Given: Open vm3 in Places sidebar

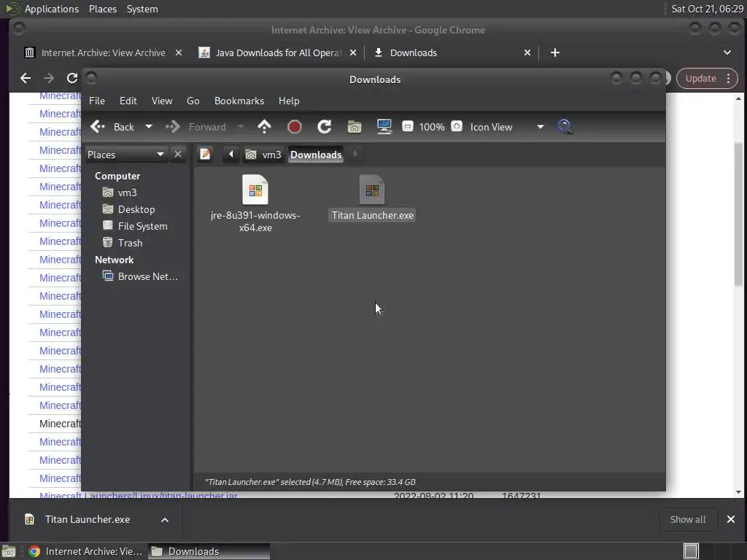Looking at the screenshot, I should click(x=127, y=192).
